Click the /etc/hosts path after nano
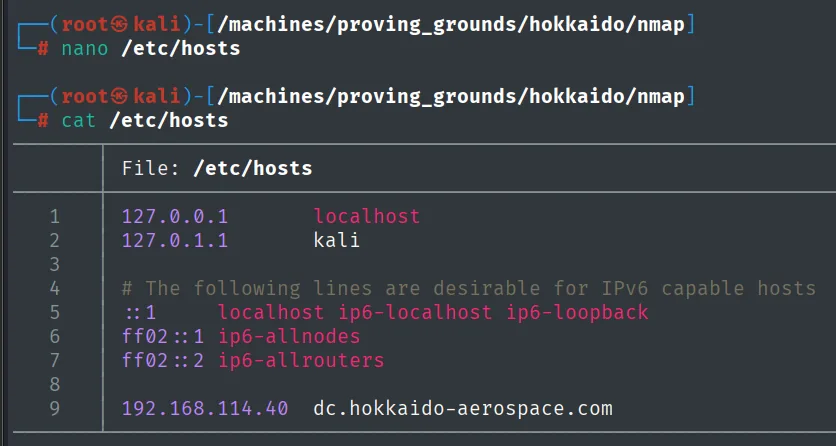 181,48
